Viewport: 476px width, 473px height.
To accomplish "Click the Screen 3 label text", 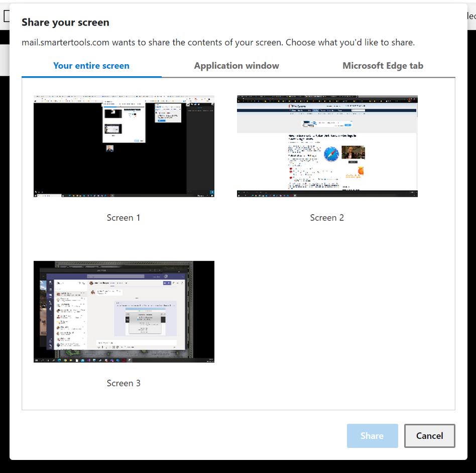I will click(x=124, y=383).
